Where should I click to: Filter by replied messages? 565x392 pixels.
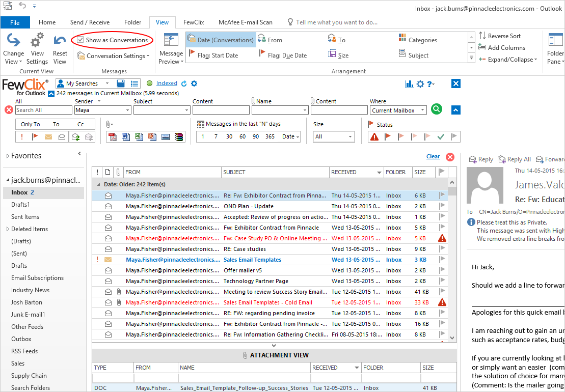75,137
